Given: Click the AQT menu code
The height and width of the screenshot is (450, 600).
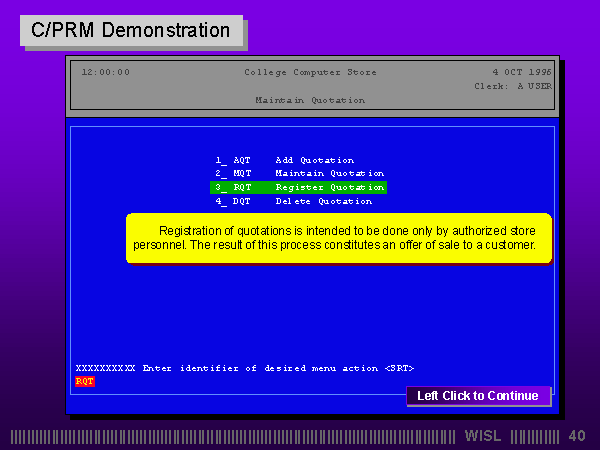Looking at the screenshot, I should 242,160.
